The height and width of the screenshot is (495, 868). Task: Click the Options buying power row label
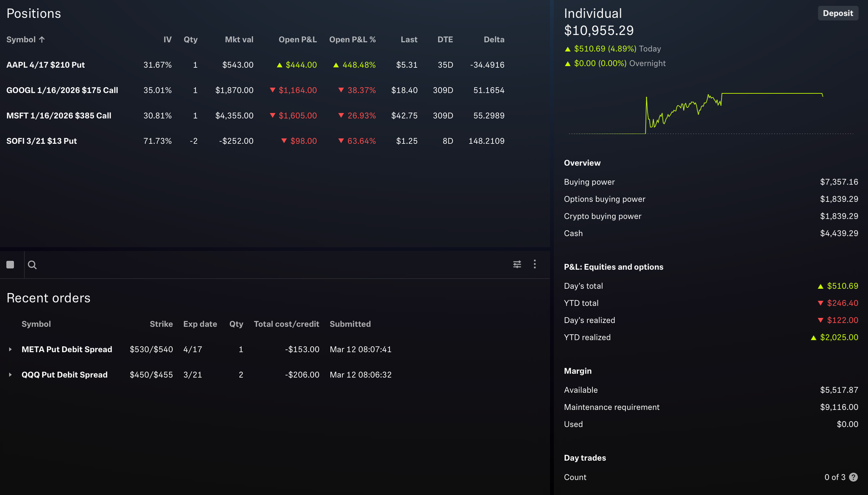pos(605,199)
